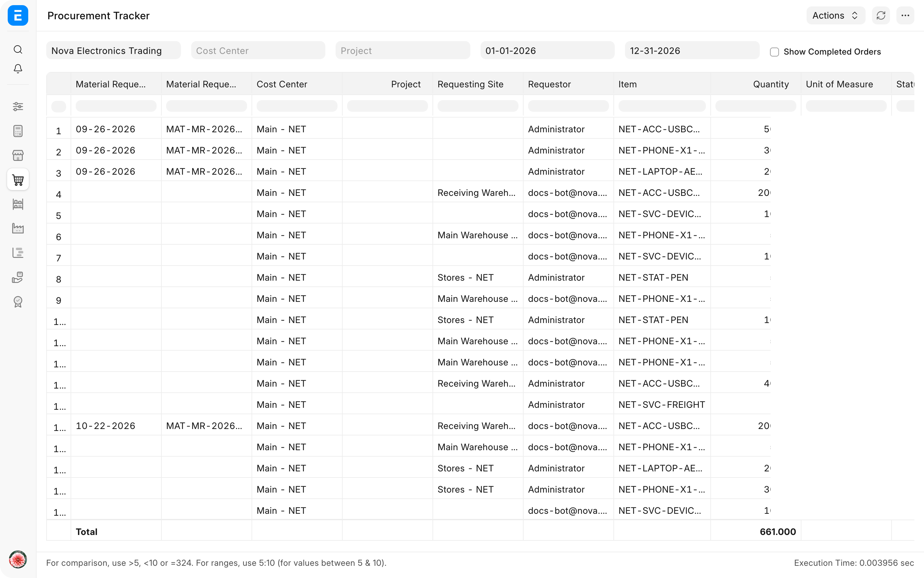
Task: Open the stock warehouse shelves icon
Action: click(18, 204)
